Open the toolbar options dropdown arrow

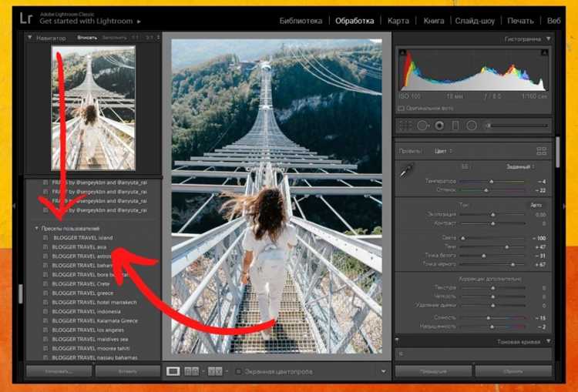click(x=383, y=372)
